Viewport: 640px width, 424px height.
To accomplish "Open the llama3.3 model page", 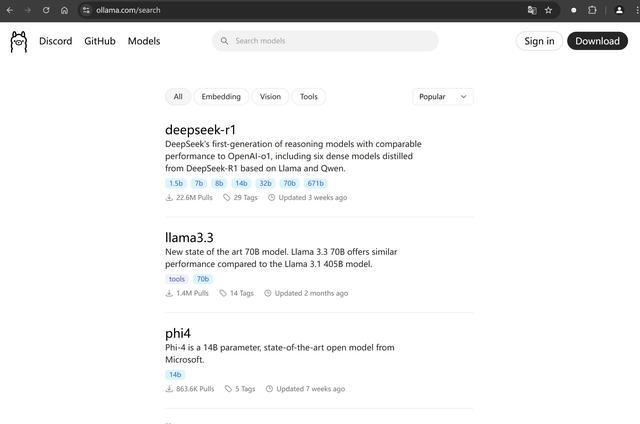I will 189,238.
